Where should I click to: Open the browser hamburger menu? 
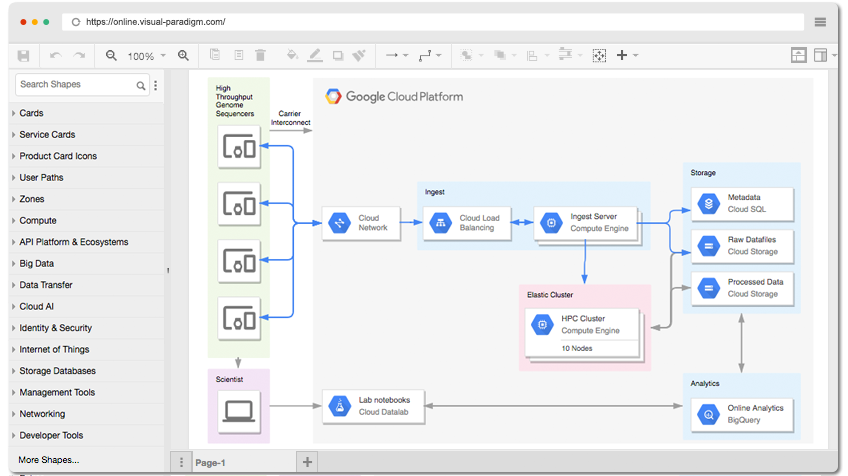820,22
